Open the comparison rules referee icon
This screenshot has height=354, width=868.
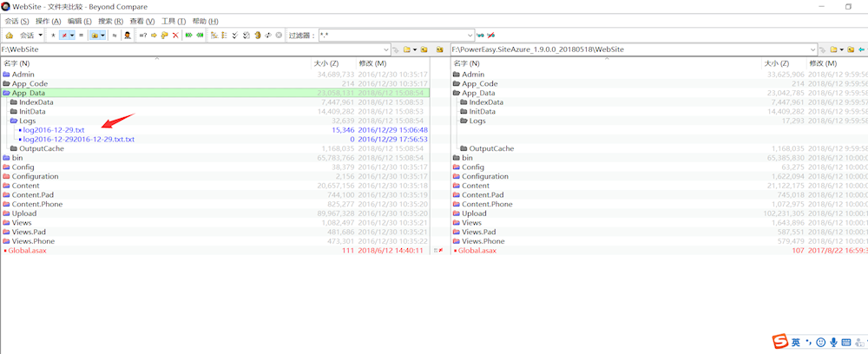point(128,36)
